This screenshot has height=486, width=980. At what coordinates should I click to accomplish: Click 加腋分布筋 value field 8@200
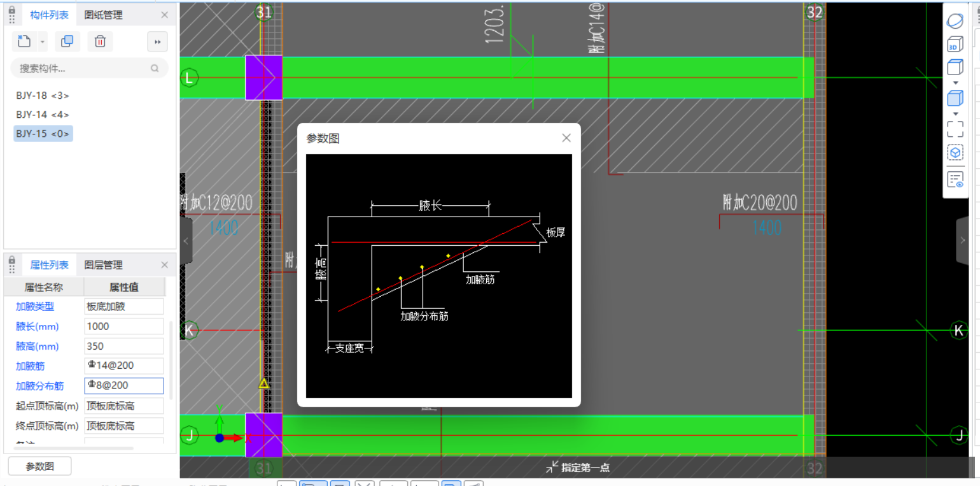point(124,386)
